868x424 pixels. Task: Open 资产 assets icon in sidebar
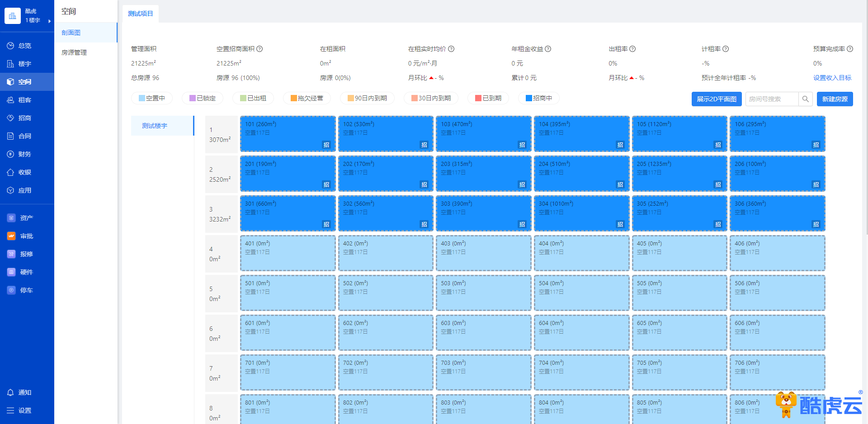point(11,218)
